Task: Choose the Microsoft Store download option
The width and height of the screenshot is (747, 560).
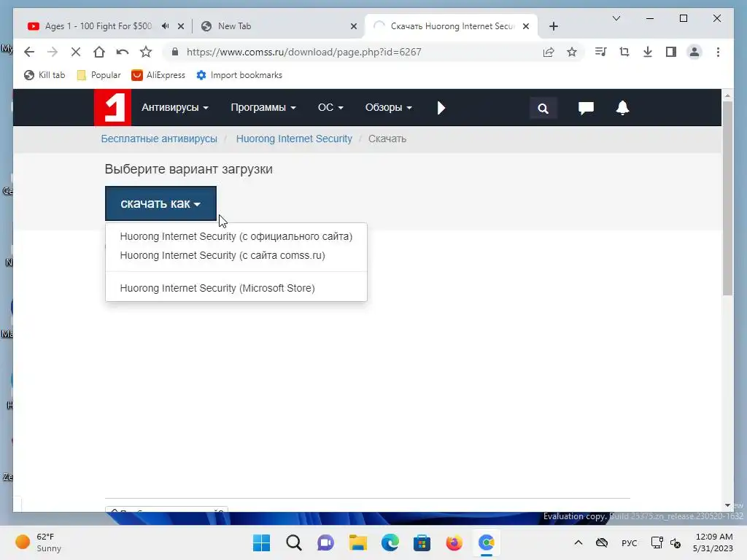Action: [x=236, y=288]
